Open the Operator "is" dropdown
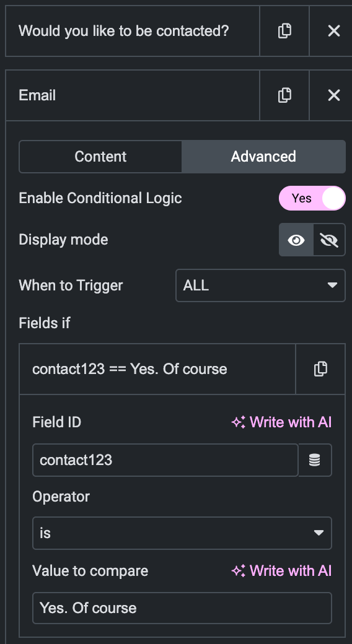The height and width of the screenshot is (644, 352). click(182, 533)
